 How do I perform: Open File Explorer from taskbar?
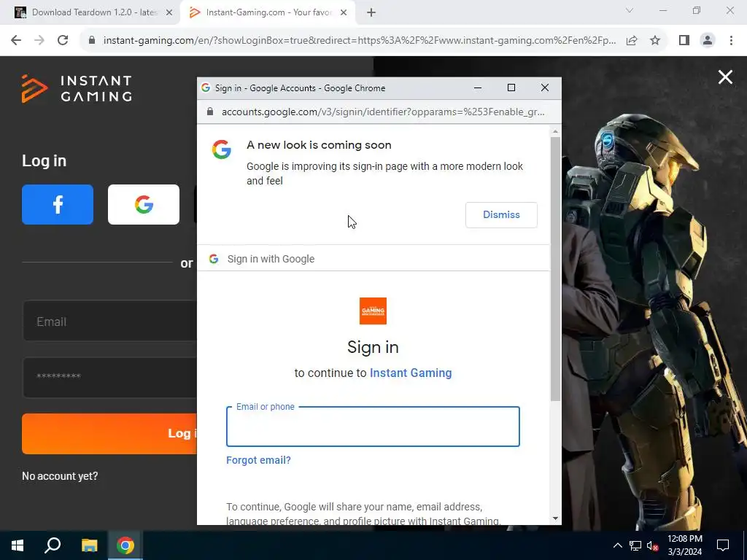pos(89,545)
